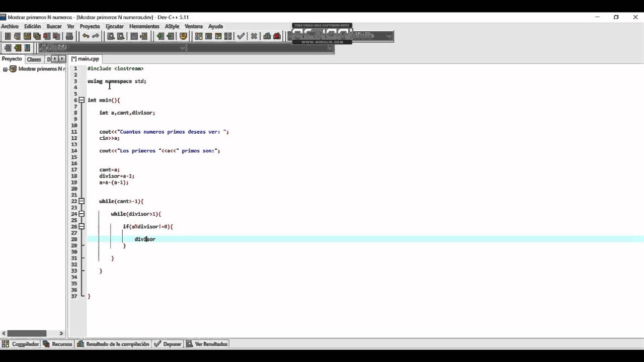The image size is (644, 362).
Task: Open the Edición menu
Action: [32, 26]
